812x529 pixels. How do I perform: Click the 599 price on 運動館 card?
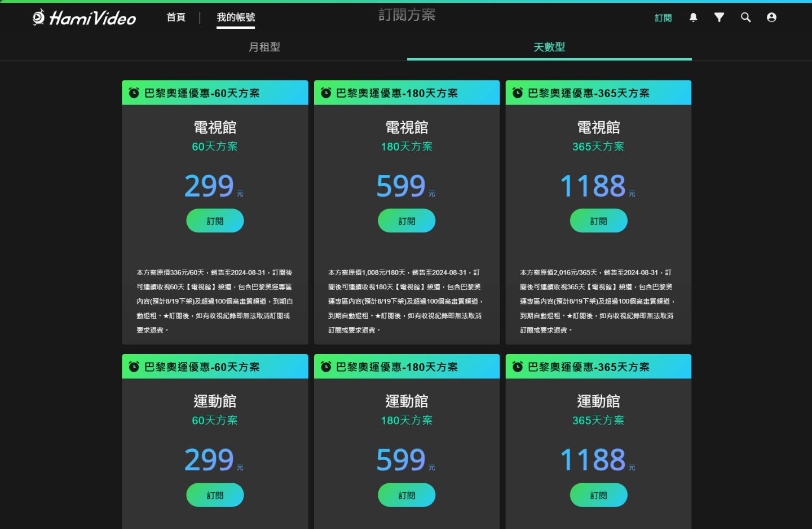click(x=401, y=460)
